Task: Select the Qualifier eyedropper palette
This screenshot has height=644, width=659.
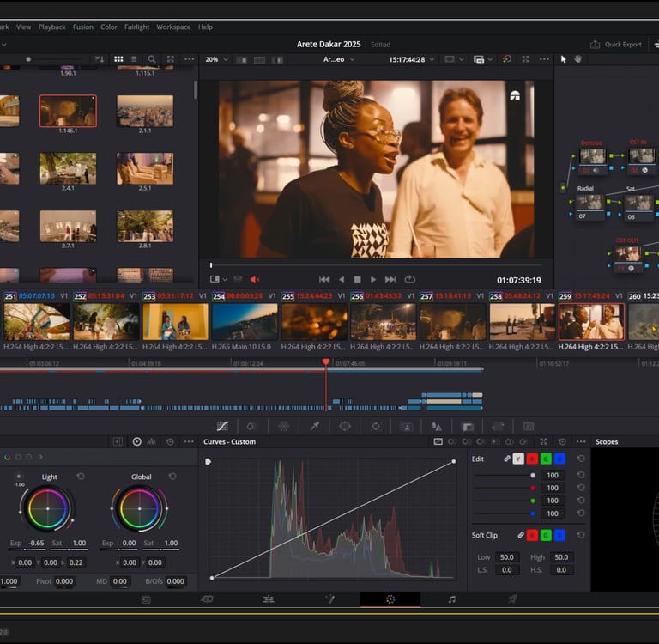Action: click(x=314, y=426)
